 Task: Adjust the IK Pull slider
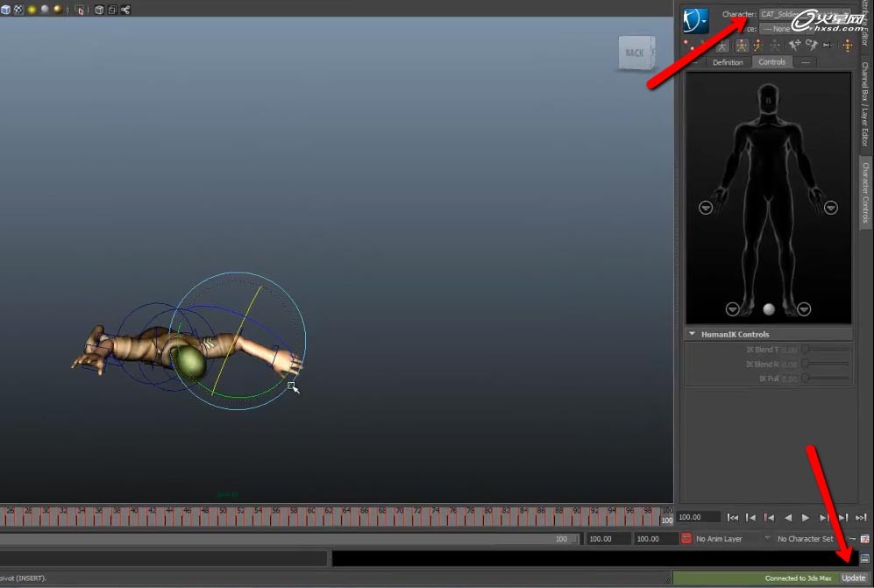click(x=827, y=379)
